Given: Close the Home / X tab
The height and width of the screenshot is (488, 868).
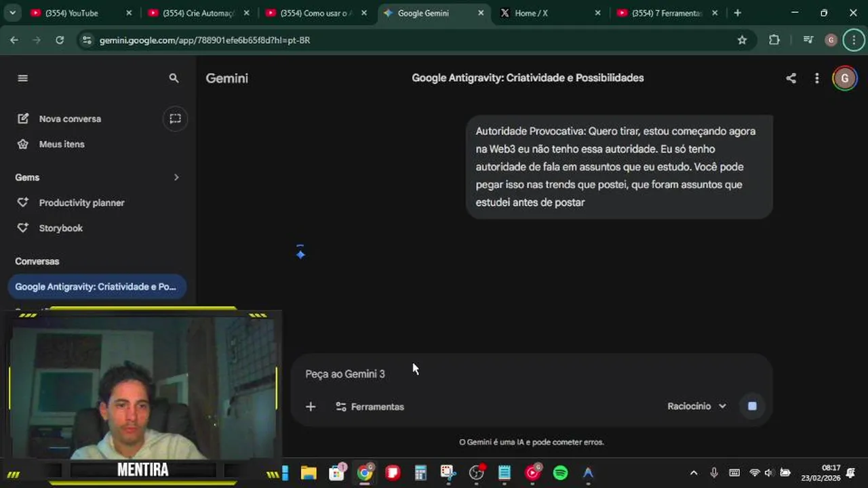Looking at the screenshot, I should click(x=597, y=13).
